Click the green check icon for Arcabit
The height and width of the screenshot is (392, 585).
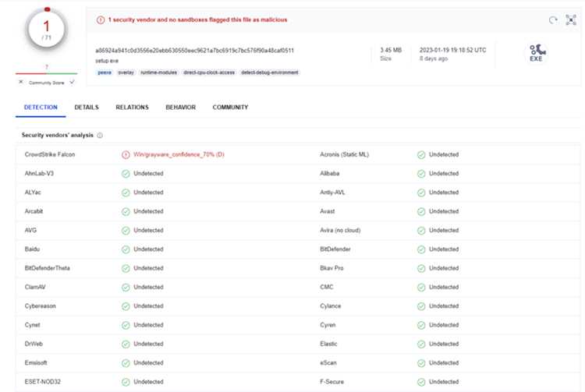126,212
